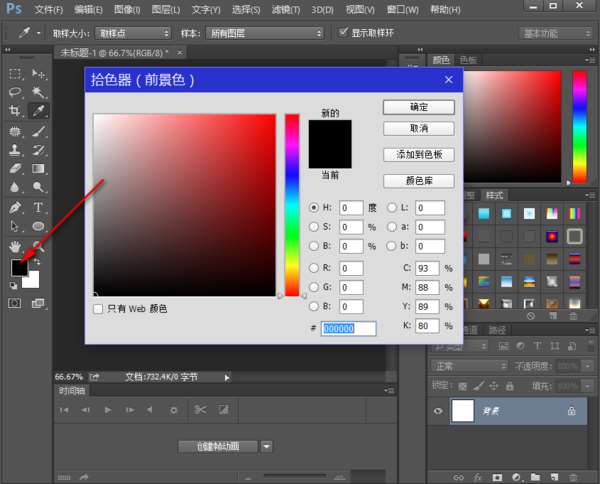Select the R red radio button
Screen dimensions: 600x484
tap(314, 268)
